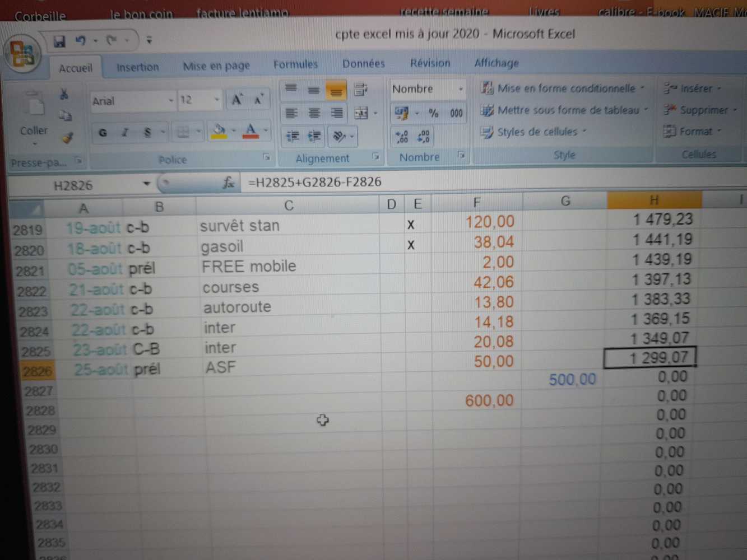This screenshot has width=747, height=560.
Task: Apply thousands separator style (000)
Action: coord(456,113)
